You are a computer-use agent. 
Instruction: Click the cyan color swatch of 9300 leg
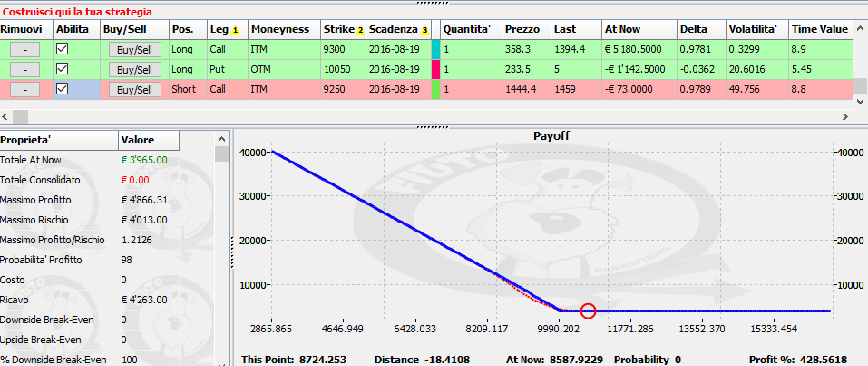coord(435,49)
